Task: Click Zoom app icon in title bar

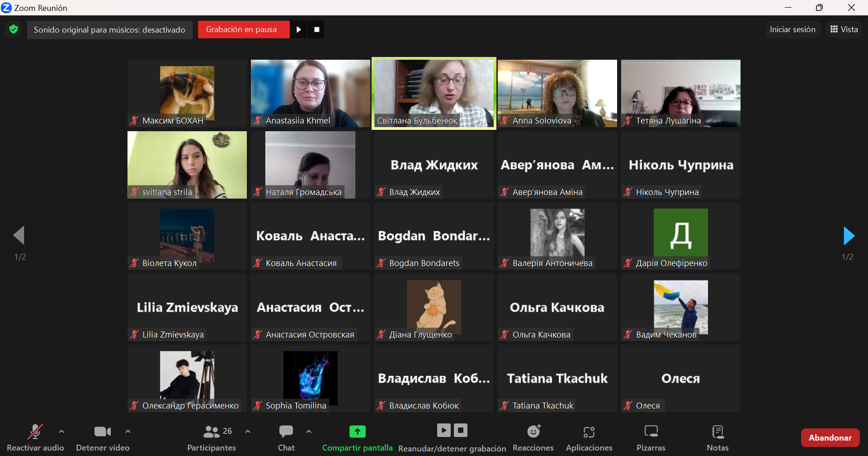Action: point(6,8)
